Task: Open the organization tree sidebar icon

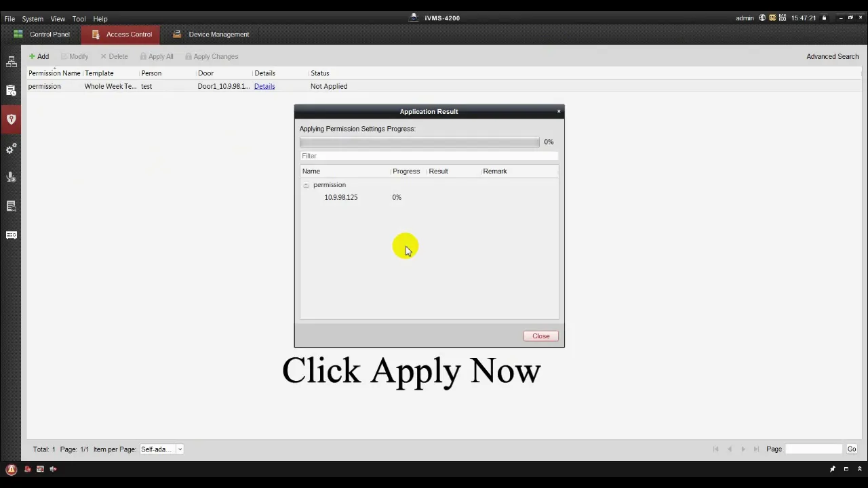Action: click(11, 62)
